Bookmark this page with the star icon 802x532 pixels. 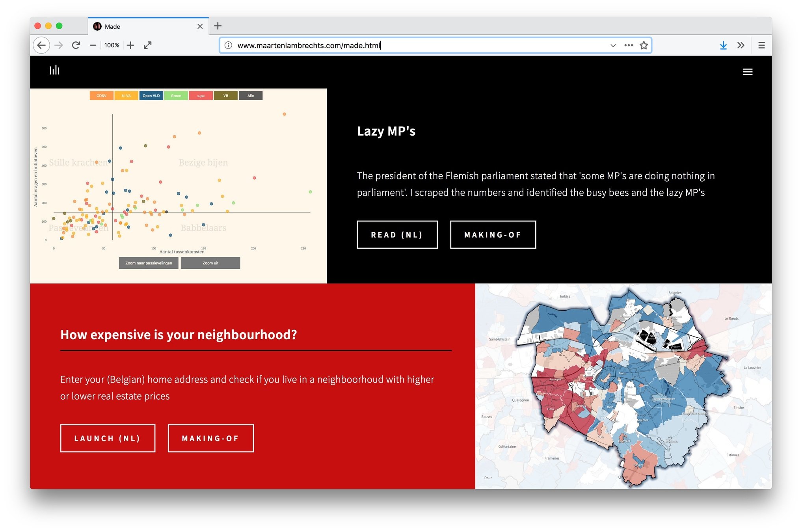644,45
